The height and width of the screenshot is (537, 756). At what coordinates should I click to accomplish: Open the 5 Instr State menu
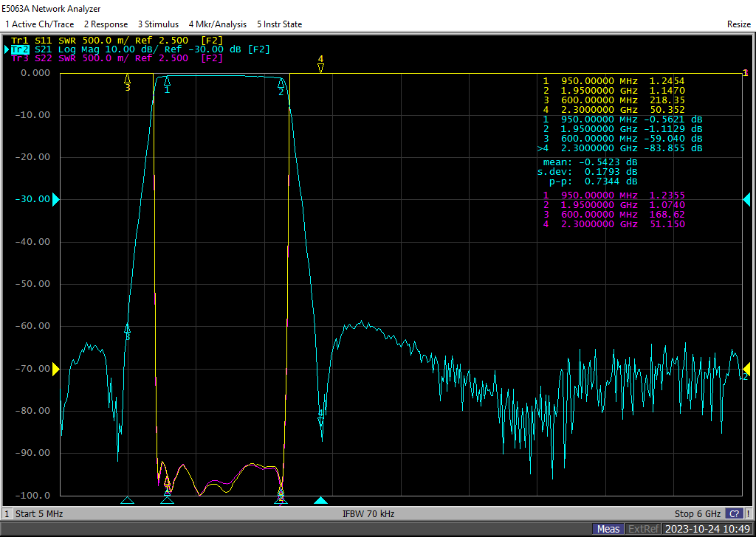(x=279, y=24)
